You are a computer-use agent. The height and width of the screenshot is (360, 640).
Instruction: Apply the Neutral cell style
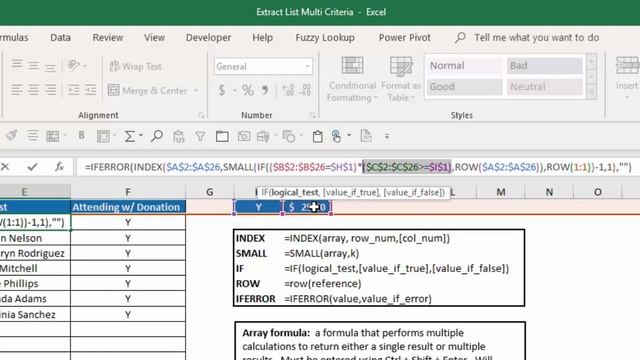544,87
